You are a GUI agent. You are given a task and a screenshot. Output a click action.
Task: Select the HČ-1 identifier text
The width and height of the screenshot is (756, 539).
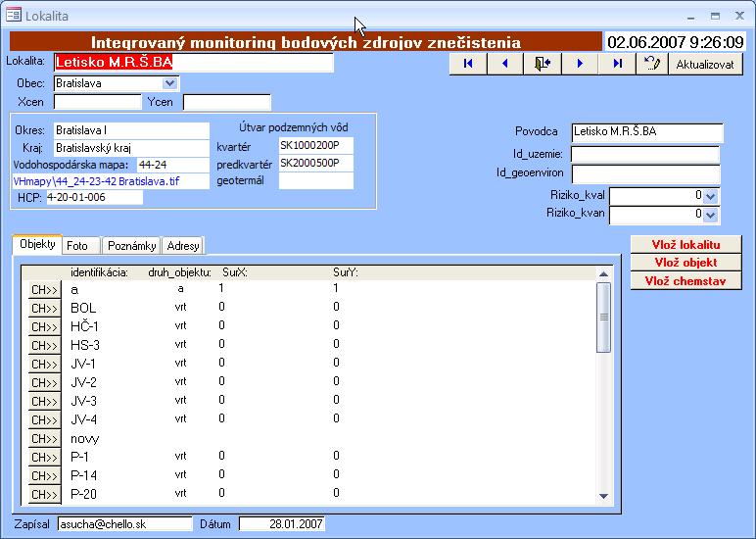(84, 326)
